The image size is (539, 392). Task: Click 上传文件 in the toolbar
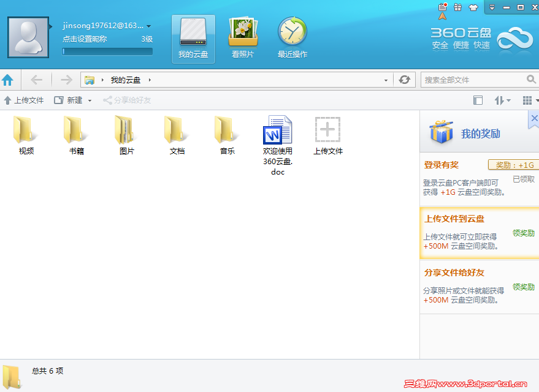coord(24,100)
